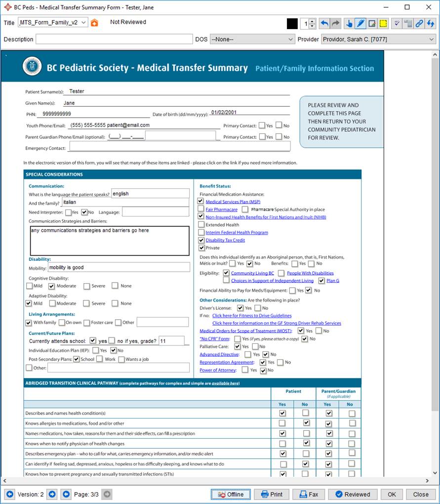The height and width of the screenshot is (504, 440).
Task: Click the Description input field
Action: pyautogui.click(x=114, y=39)
